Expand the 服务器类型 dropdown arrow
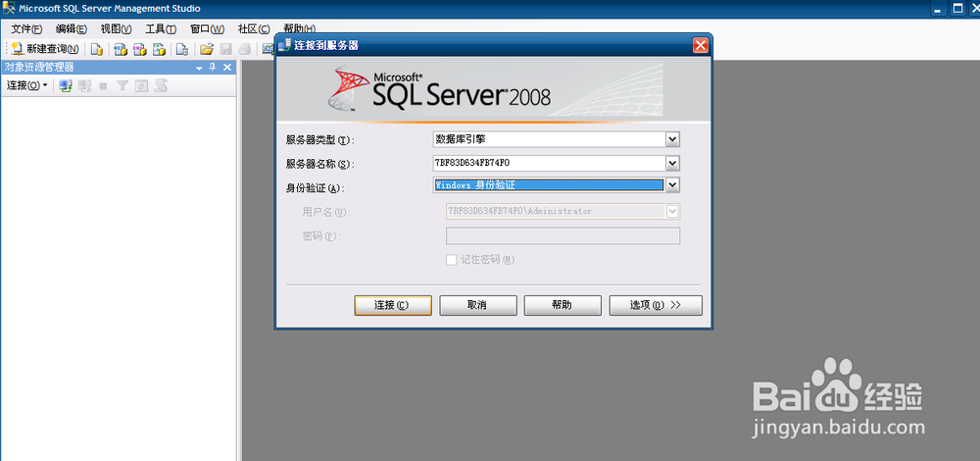The width and height of the screenshot is (980, 461). 672,139
